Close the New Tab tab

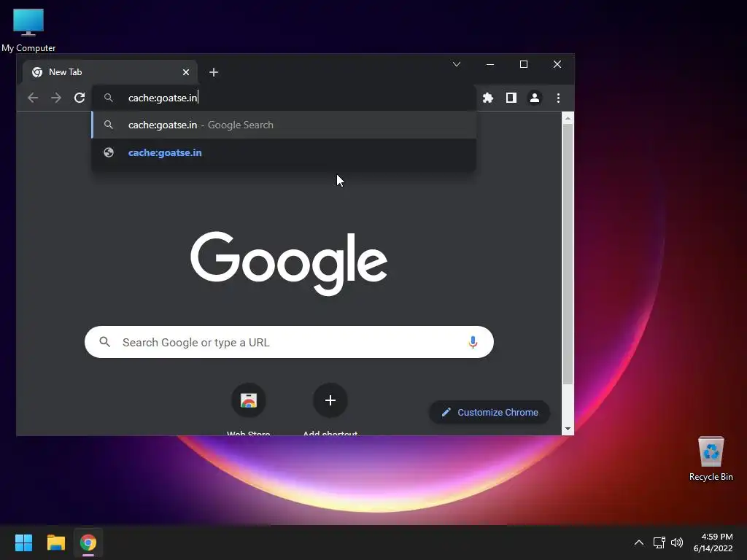point(186,72)
